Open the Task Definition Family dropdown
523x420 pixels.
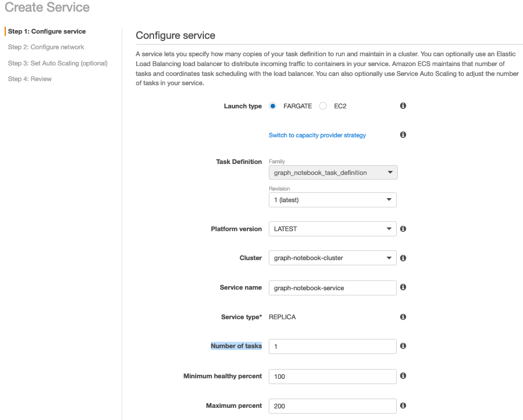333,173
